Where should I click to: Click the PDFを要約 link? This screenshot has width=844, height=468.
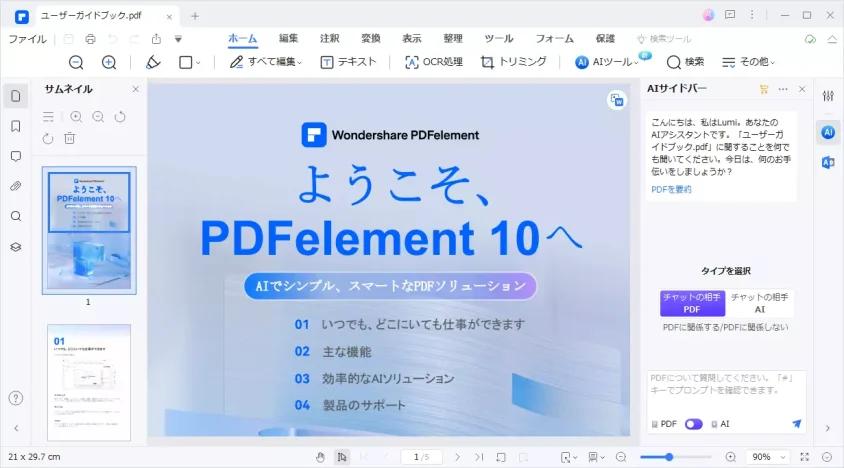coord(671,190)
